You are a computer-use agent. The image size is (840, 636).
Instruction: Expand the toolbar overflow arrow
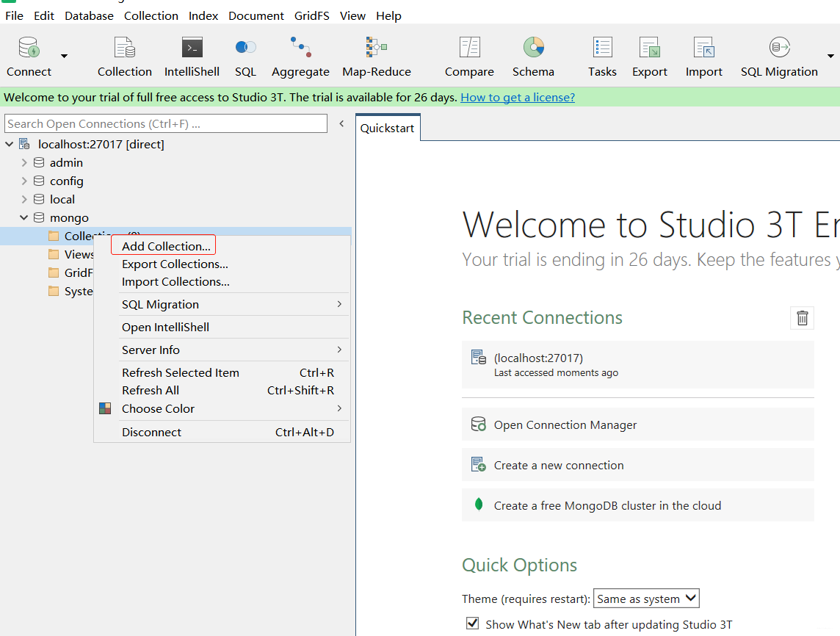click(x=830, y=56)
